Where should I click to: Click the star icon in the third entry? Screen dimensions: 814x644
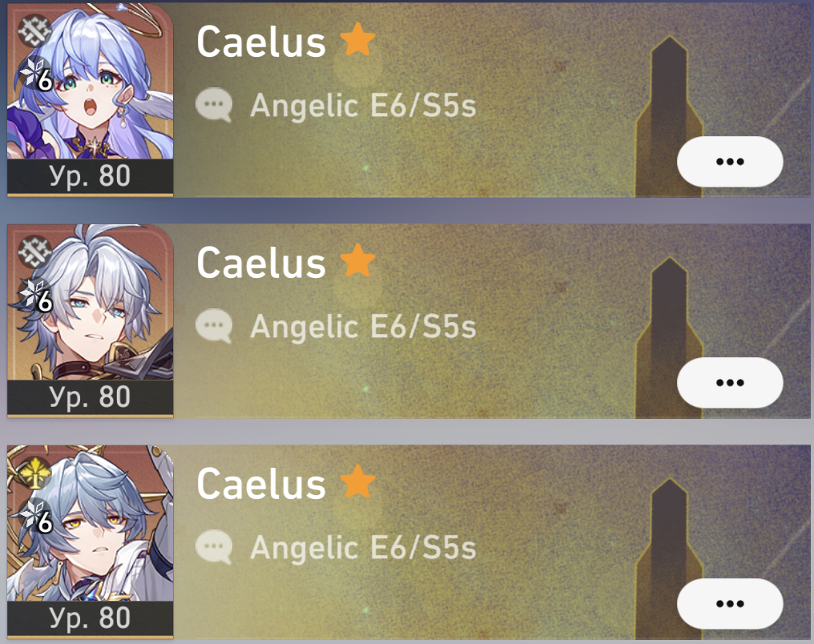[357, 481]
